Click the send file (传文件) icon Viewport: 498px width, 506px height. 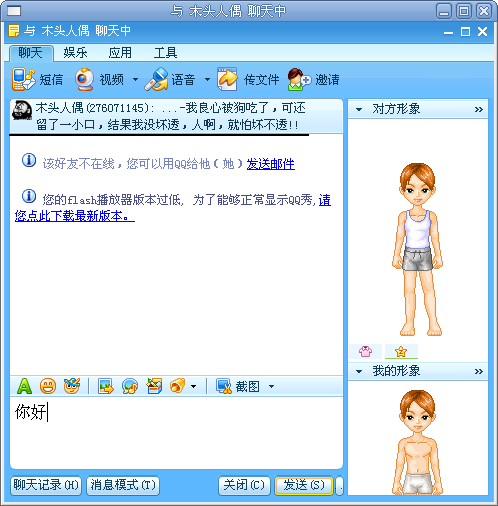pos(227,79)
